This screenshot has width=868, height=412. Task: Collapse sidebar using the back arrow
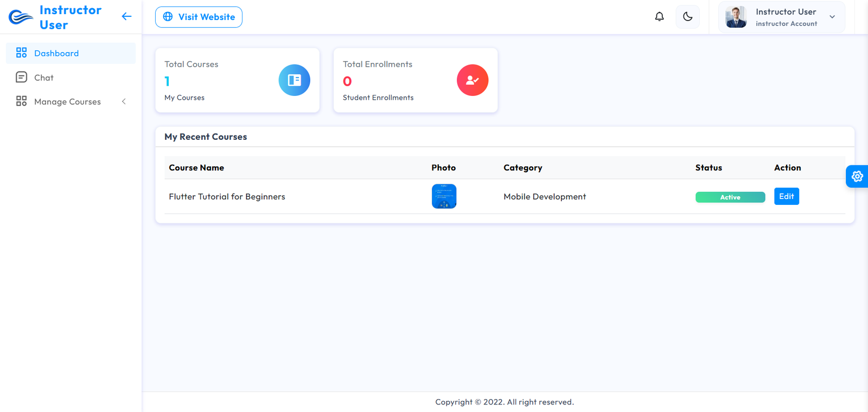pos(126,17)
